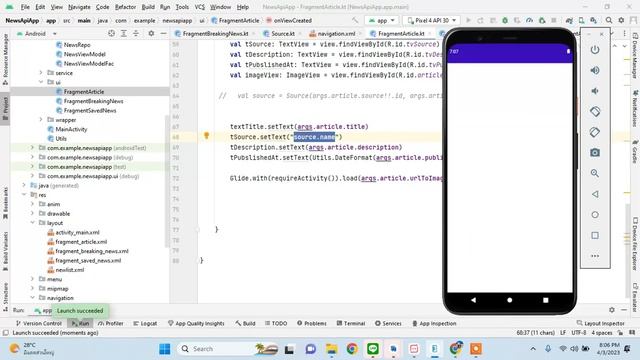Open IDE settings gear in top toolbar

pos(621,20)
